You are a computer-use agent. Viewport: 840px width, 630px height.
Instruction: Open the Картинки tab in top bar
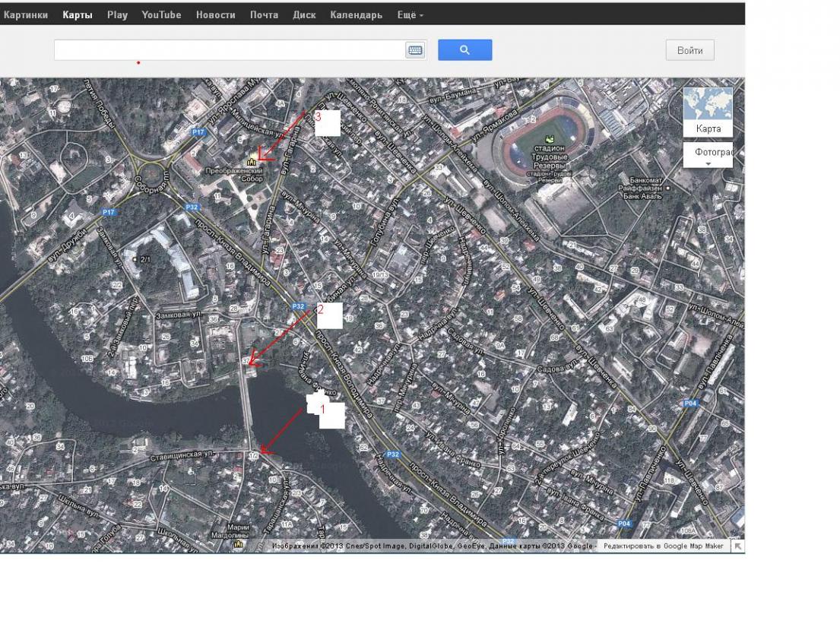click(26, 14)
